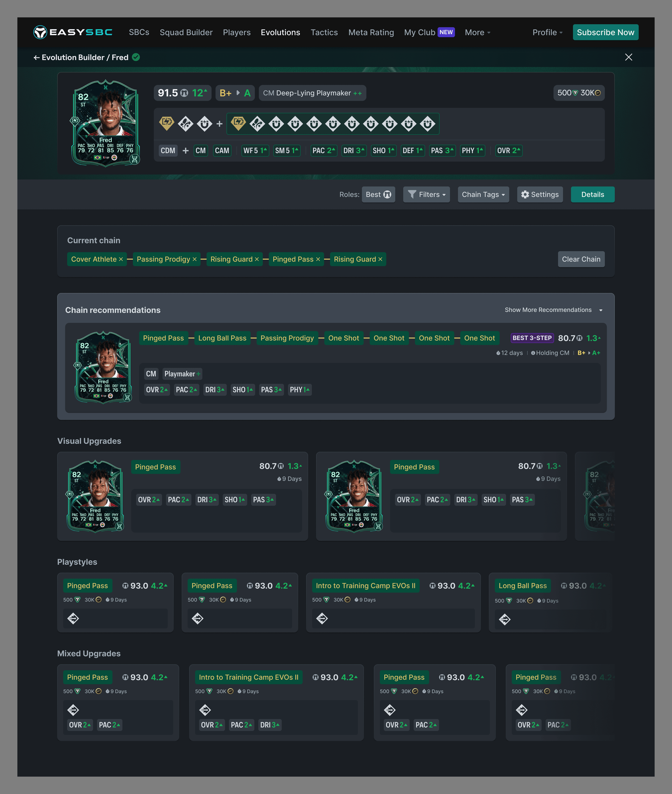Remove Pinged Pass from current chain
This screenshot has width=672, height=794.
coord(318,259)
